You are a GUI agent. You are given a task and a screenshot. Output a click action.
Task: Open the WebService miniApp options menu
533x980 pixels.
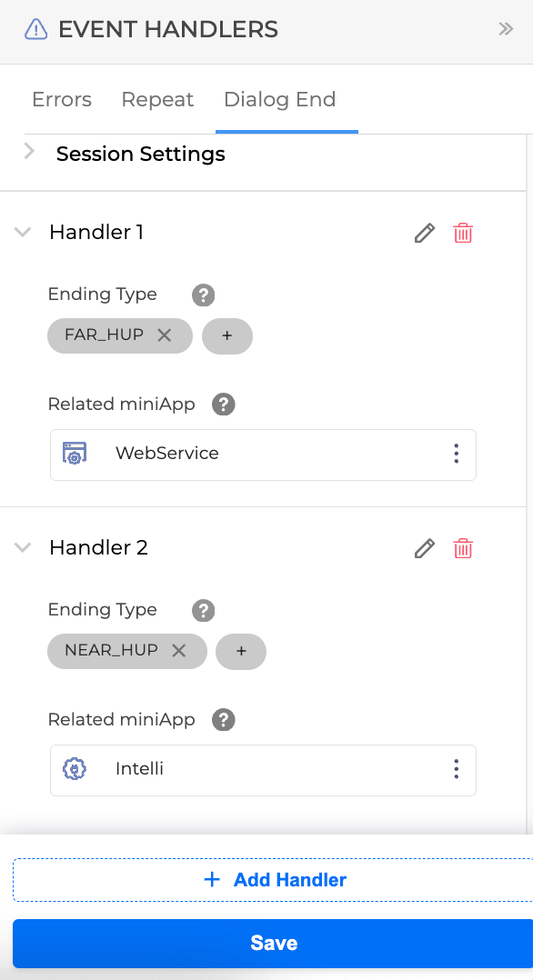(456, 454)
